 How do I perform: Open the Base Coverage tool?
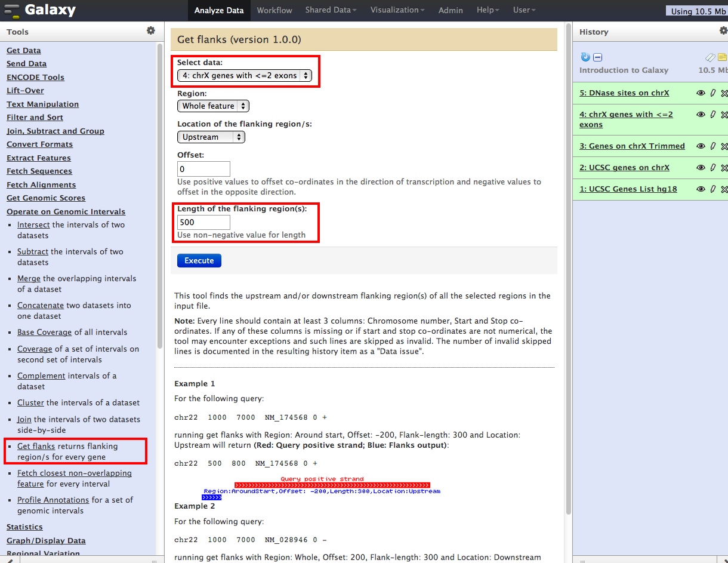pyautogui.click(x=44, y=333)
